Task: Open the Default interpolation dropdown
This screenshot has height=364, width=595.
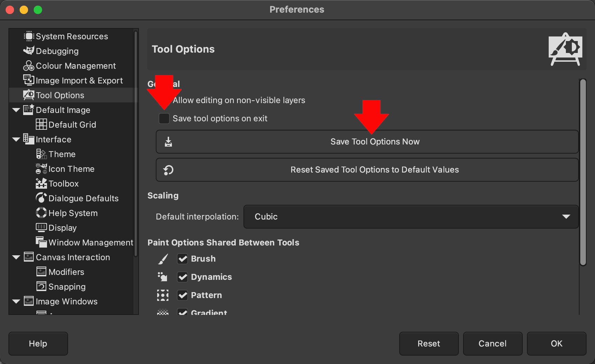Action: tap(411, 217)
